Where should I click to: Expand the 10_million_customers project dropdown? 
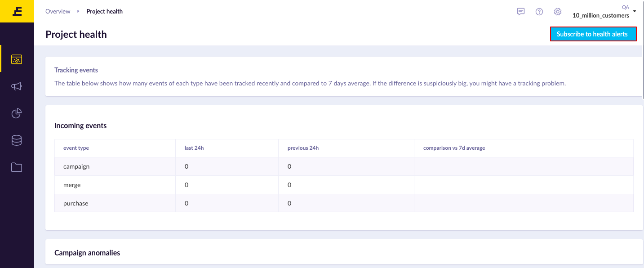601,15
